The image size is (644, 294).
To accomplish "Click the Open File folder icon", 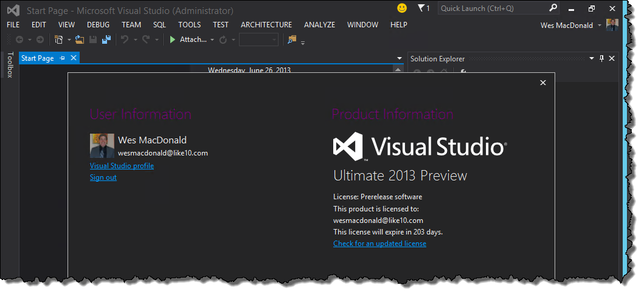I will [79, 39].
